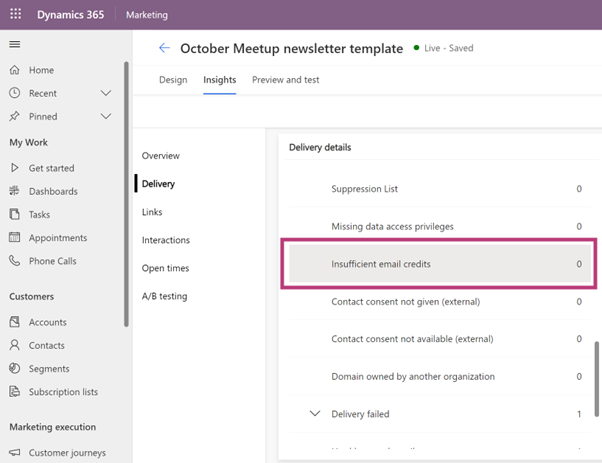Click the Insufficient email credits row
The width and height of the screenshot is (602, 463).
(x=440, y=264)
